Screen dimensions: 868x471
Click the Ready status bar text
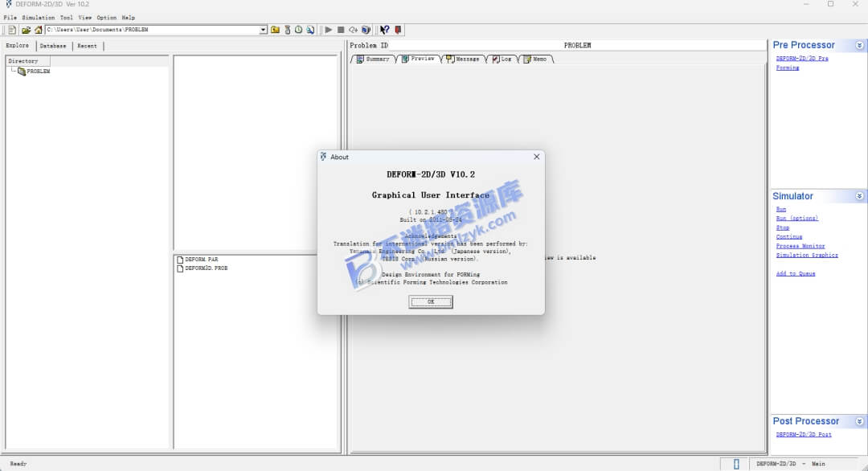pyautogui.click(x=18, y=464)
